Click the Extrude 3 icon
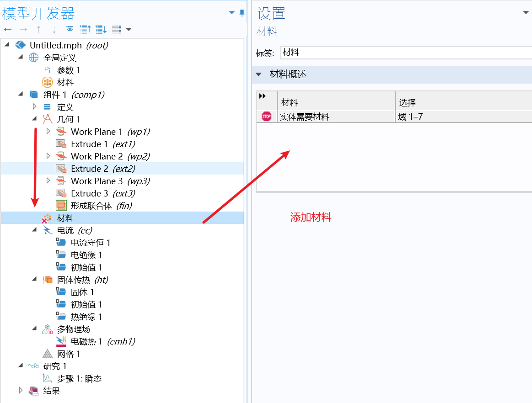532x403 pixels. (61, 193)
